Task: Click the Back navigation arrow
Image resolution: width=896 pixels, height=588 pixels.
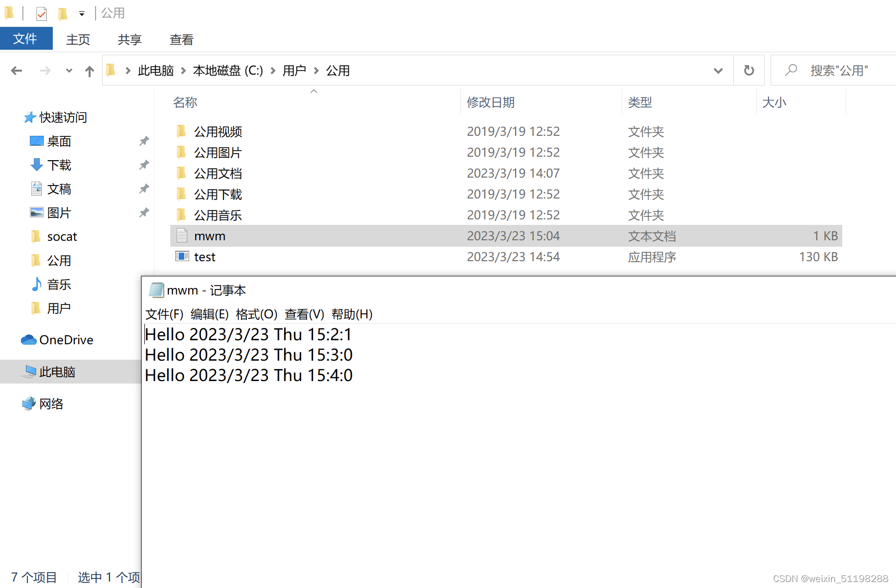Action: pos(16,71)
